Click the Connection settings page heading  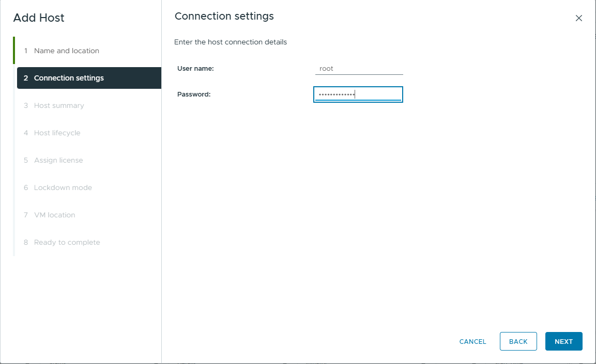click(x=224, y=16)
